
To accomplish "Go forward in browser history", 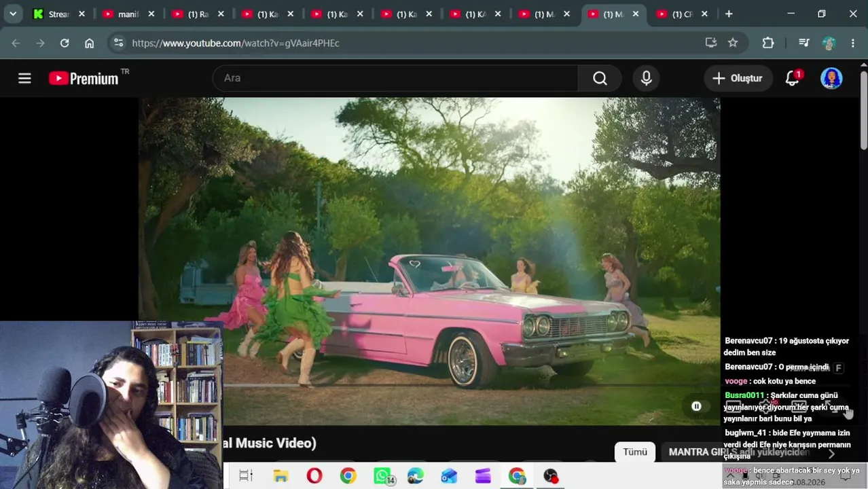I will coord(40,43).
